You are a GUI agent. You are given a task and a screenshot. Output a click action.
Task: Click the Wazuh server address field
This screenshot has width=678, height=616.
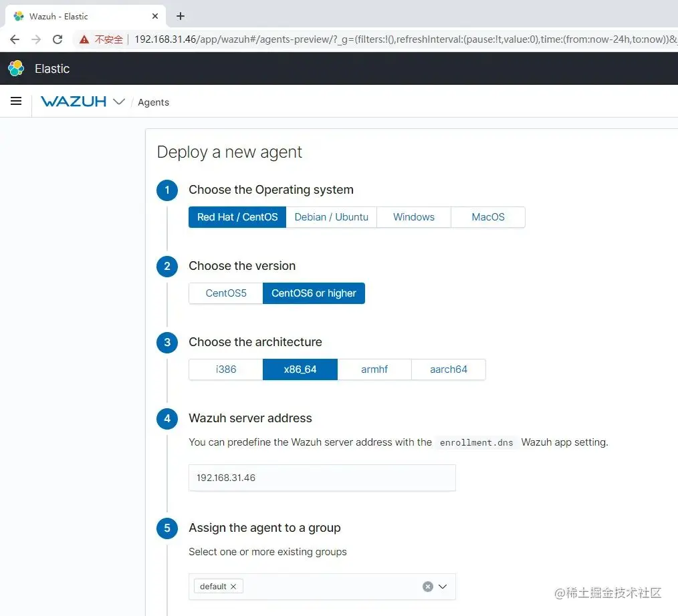322,478
